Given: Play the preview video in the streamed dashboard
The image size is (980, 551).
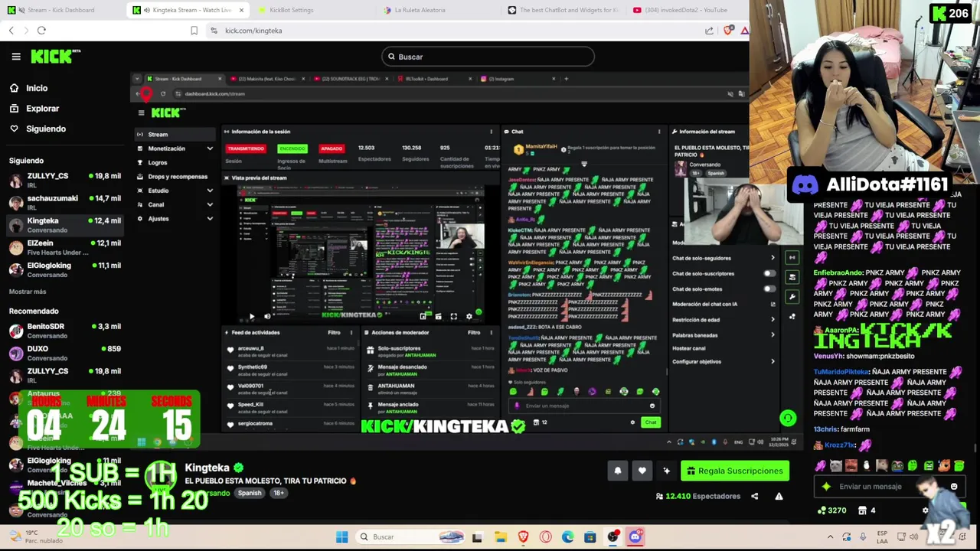Looking at the screenshot, I should 252,316.
